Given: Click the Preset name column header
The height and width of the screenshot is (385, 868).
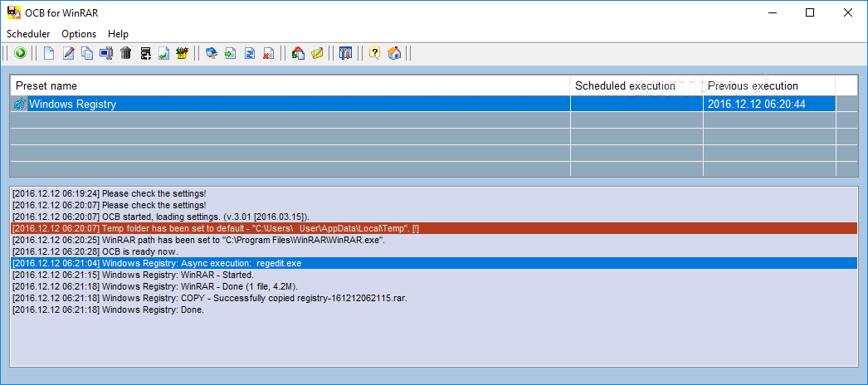Looking at the screenshot, I should pyautogui.click(x=290, y=85).
